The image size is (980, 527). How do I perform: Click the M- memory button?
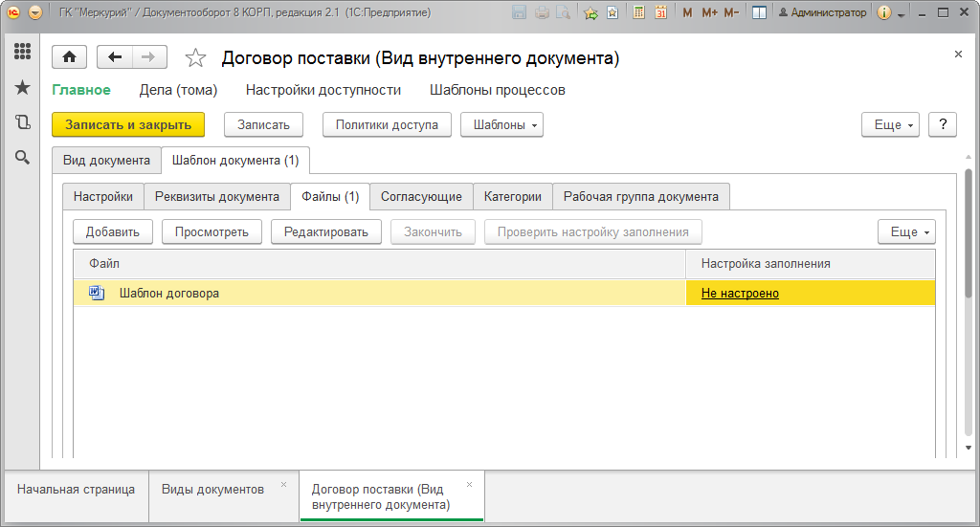[732, 12]
